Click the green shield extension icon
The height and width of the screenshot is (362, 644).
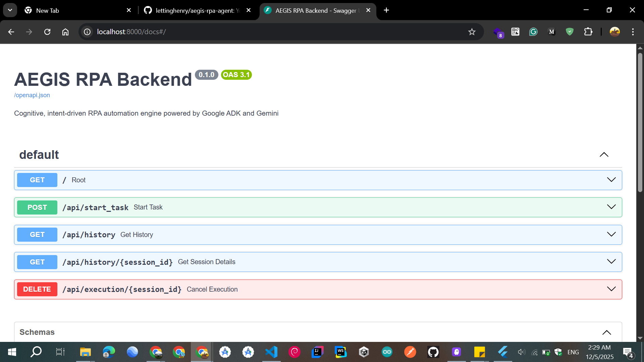570,32
